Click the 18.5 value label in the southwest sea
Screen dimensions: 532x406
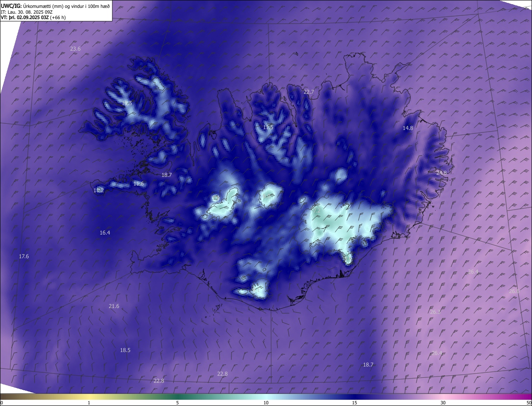pos(125,350)
